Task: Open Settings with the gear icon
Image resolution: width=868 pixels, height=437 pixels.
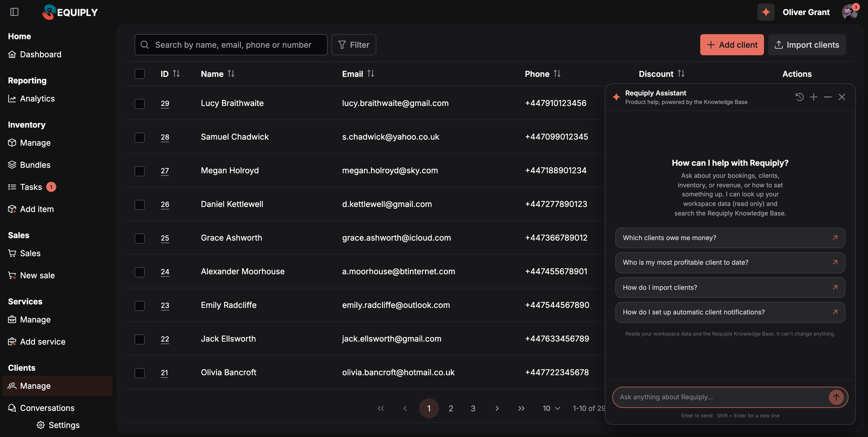Action: [41, 425]
